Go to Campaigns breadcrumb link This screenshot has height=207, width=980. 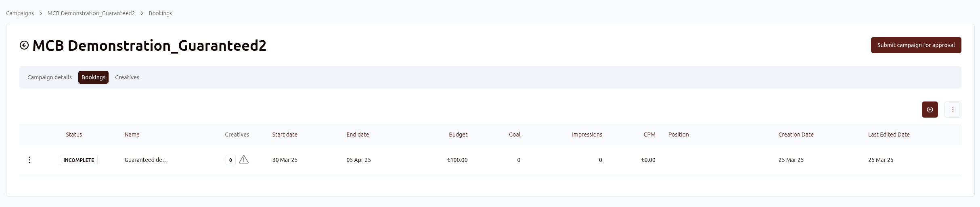tap(20, 13)
